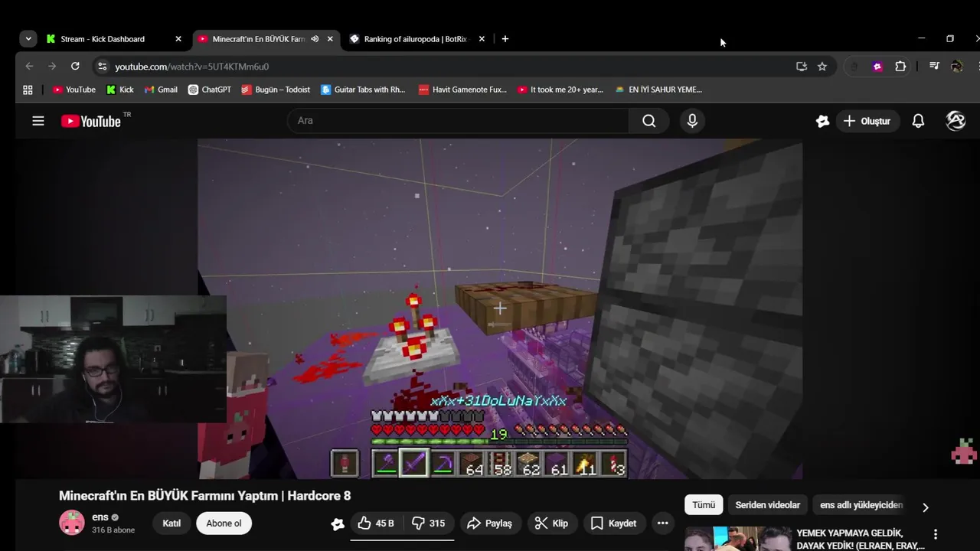Share the video with Paylaş

(489, 523)
